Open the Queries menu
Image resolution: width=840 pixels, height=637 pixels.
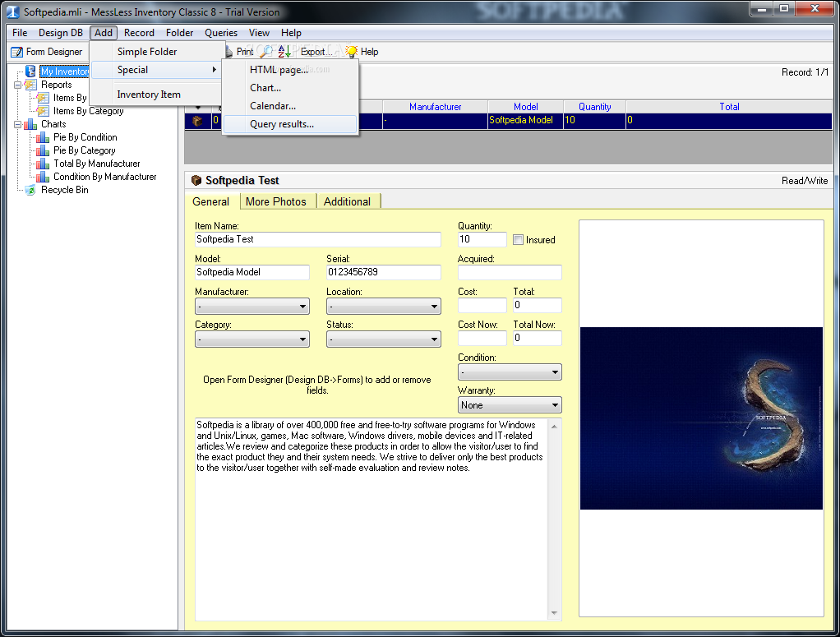[221, 33]
